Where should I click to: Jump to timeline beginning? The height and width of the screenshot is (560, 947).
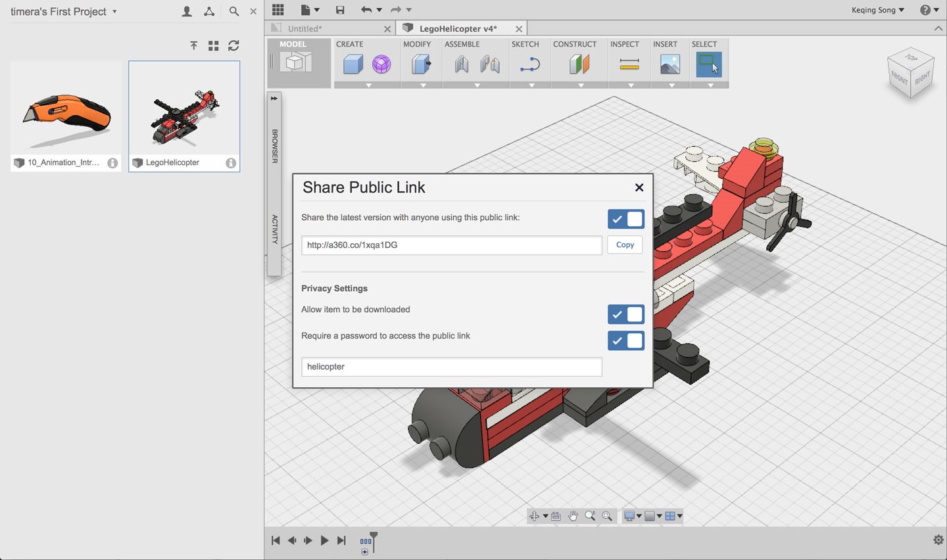pyautogui.click(x=276, y=540)
